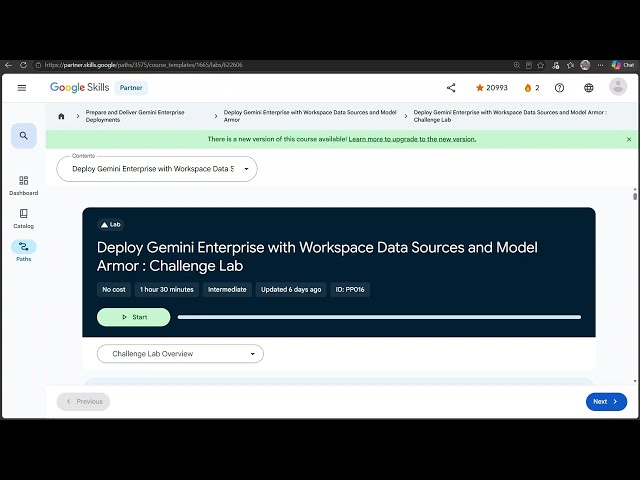Click the Previous button
Image resolution: width=640 pixels, height=480 pixels.
(x=83, y=402)
